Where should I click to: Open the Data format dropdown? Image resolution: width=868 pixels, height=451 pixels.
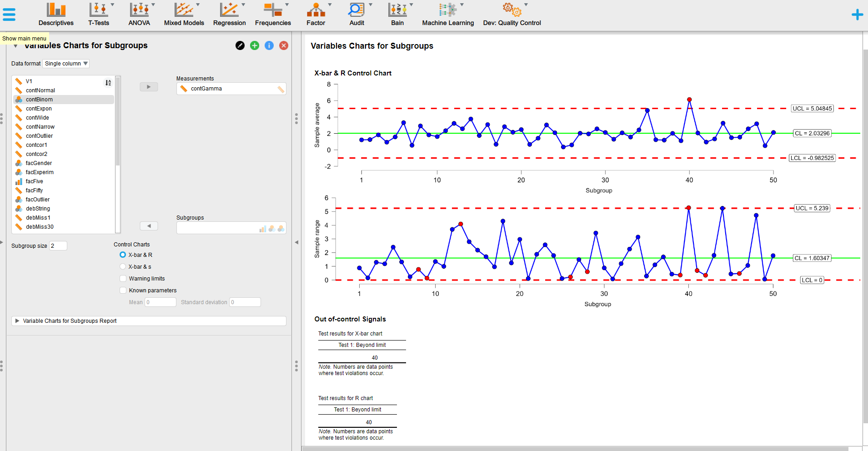pos(65,63)
